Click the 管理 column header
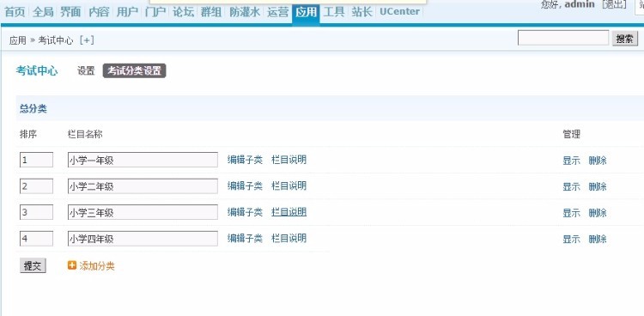 (571, 134)
